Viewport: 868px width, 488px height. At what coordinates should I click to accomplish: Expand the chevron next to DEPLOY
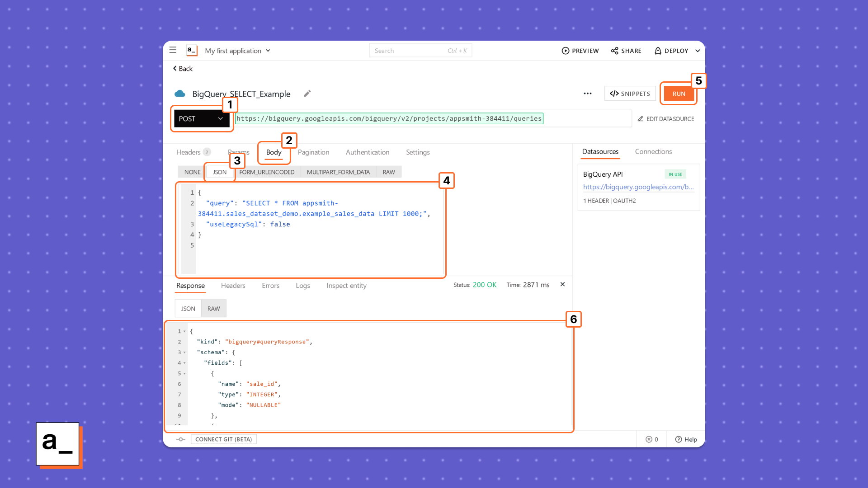698,51
